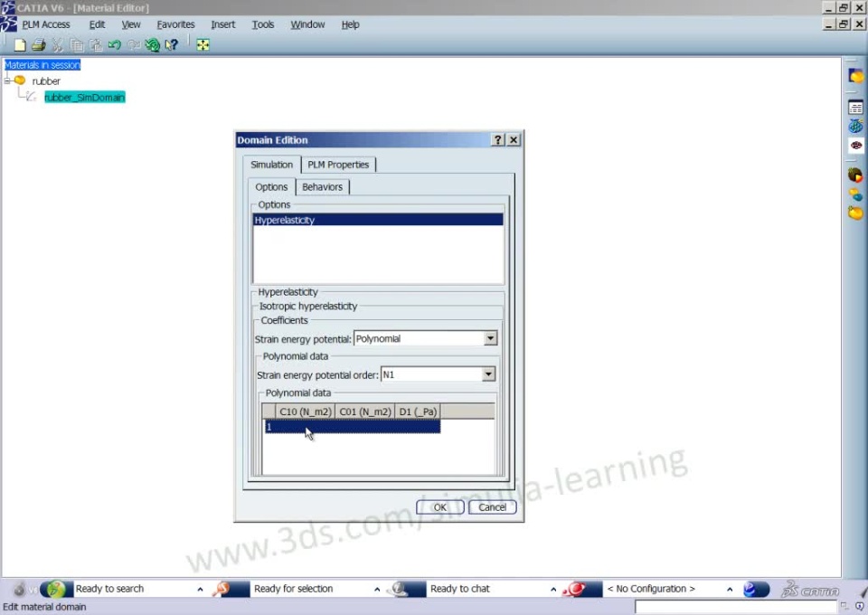Click the table/spreadsheet icon in right toolbar
Screen dimensions: 868x615
click(x=856, y=107)
